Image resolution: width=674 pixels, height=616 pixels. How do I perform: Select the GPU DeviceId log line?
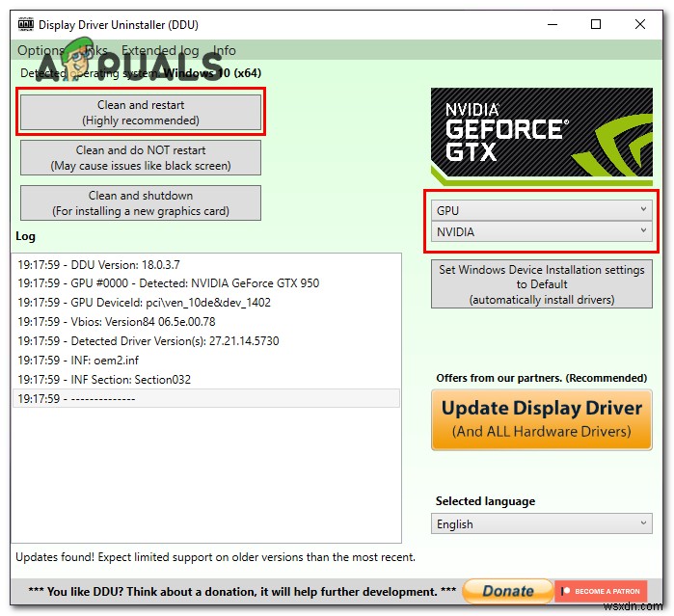pos(206,303)
